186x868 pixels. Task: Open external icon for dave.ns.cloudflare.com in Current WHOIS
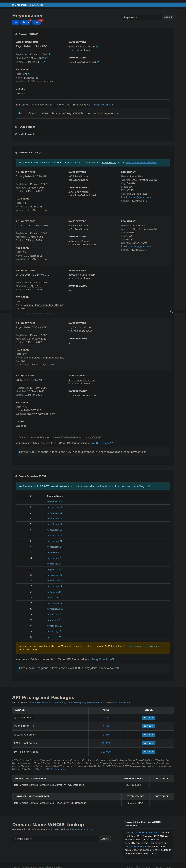(x=97, y=46)
